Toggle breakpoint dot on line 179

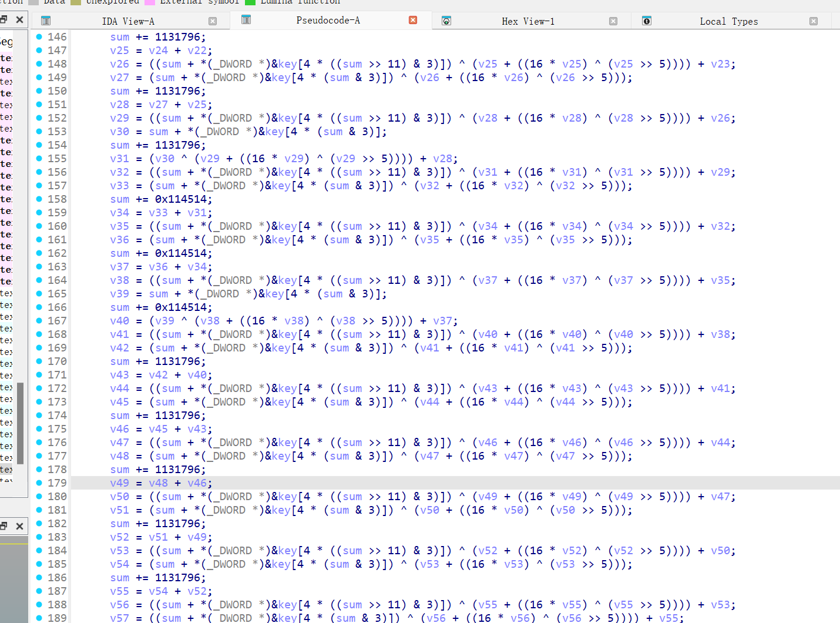click(39, 483)
